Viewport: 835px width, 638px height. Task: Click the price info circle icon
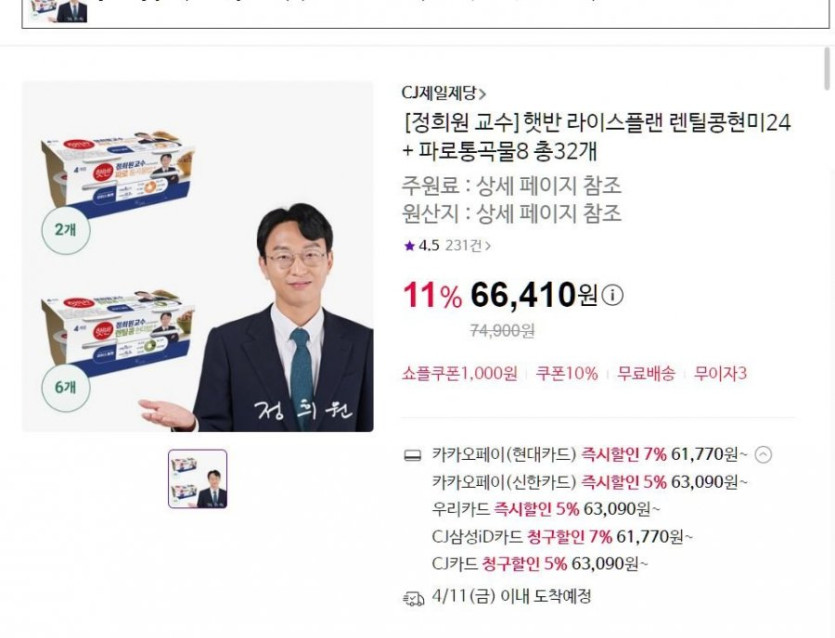pos(612,295)
